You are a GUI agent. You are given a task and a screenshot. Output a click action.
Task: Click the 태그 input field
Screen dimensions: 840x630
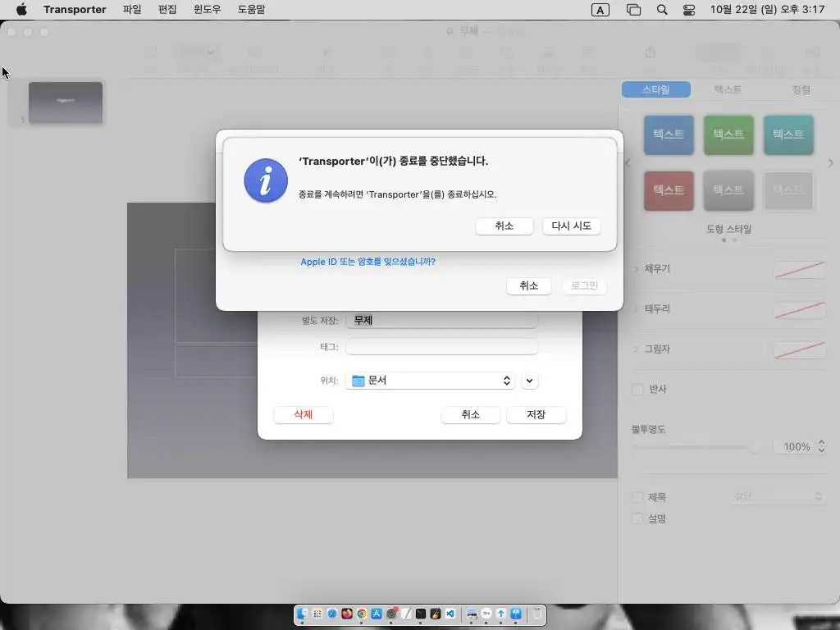point(441,347)
